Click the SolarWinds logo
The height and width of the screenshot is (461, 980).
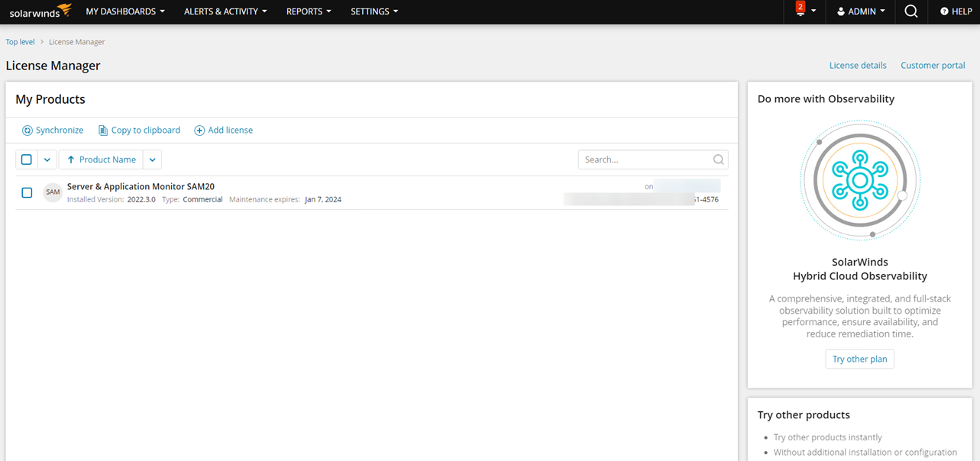(x=40, y=11)
